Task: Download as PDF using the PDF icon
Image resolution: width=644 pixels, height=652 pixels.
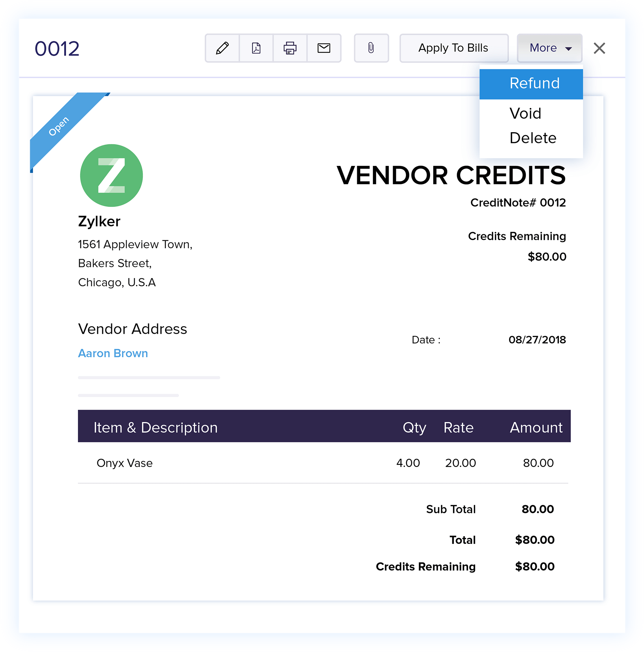Action: [x=256, y=48]
